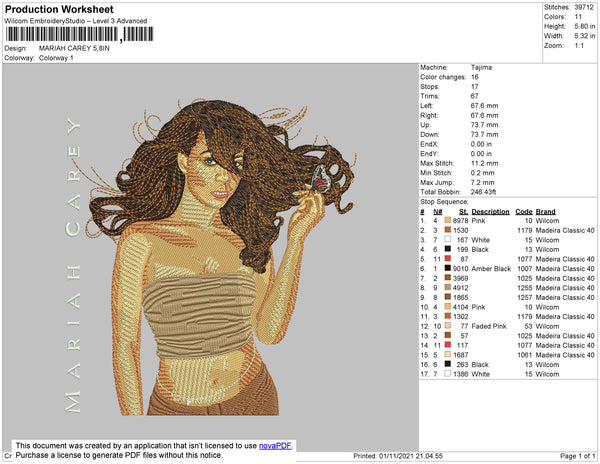Click code "1061" in stop 15 row
The height and width of the screenshot is (464, 600).
[525, 355]
